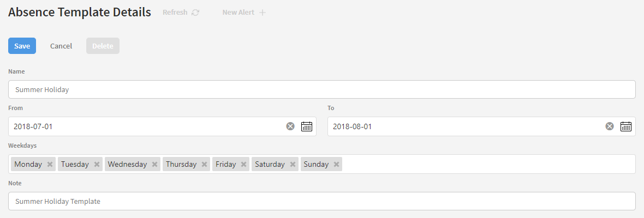Clear the To date value

point(610,126)
